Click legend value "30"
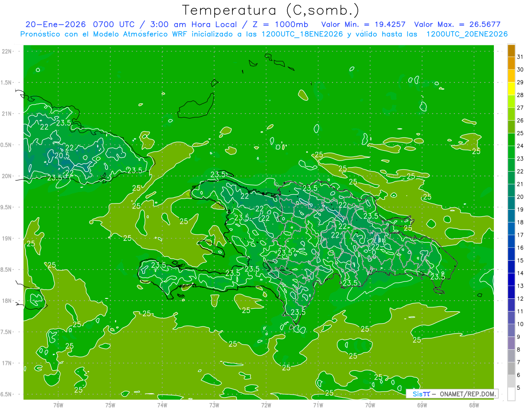 click(520, 70)
